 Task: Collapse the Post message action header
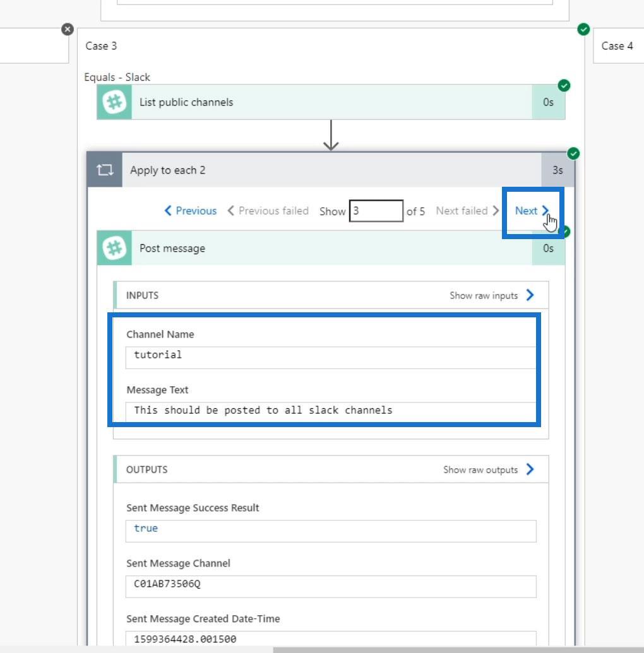click(x=331, y=248)
